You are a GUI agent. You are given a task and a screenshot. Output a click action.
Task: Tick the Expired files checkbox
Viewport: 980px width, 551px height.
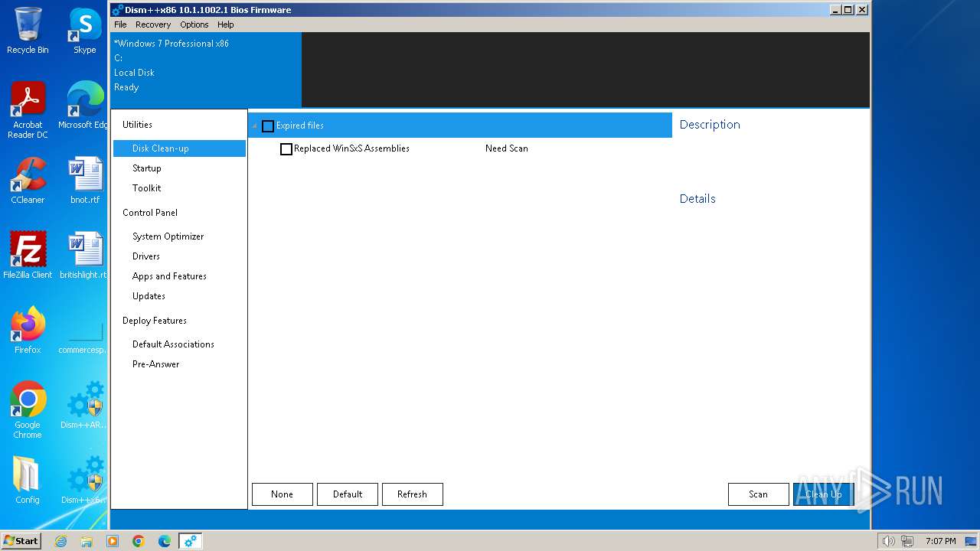pos(268,126)
